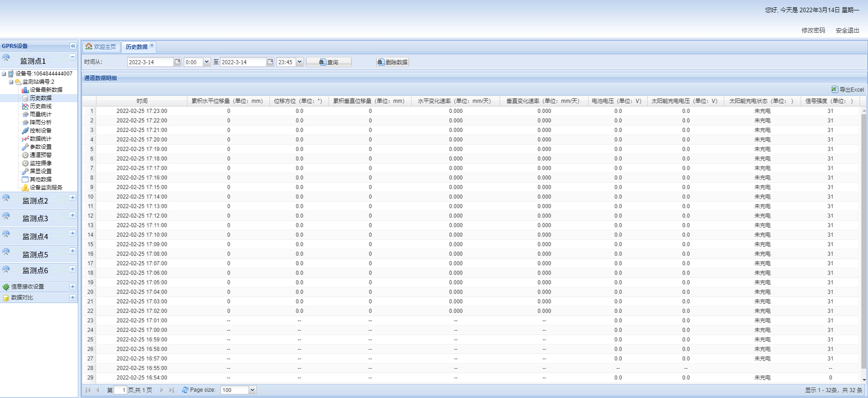Collapse the GPRS设备 sidebar panel

[73, 46]
